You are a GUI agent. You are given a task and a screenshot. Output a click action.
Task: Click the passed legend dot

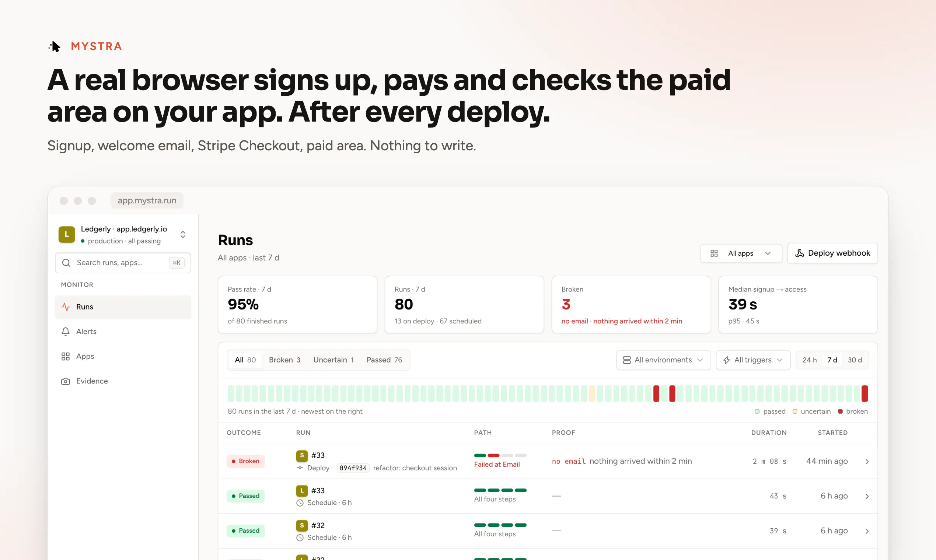(757, 411)
